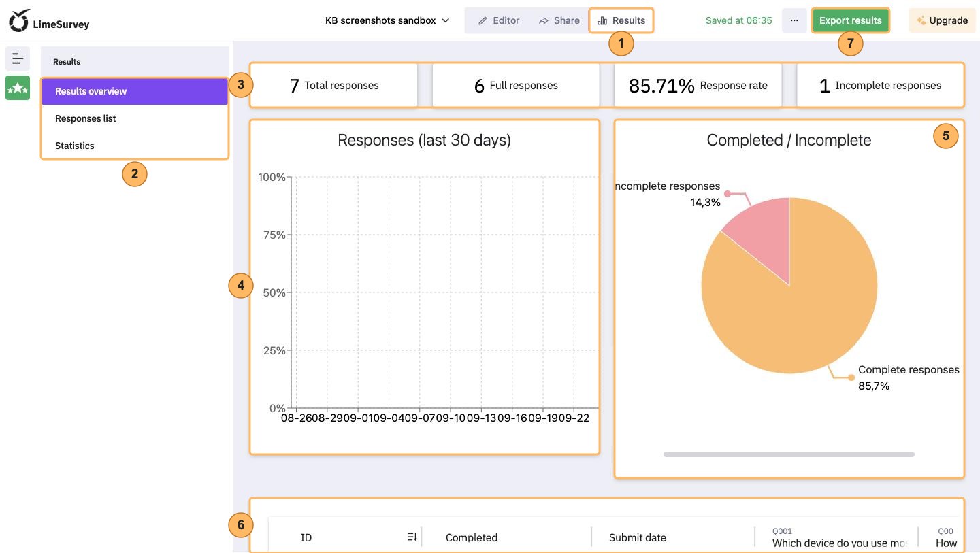Toggle the sidebar menu icon
Screen dimensions: 980x553
click(x=18, y=59)
